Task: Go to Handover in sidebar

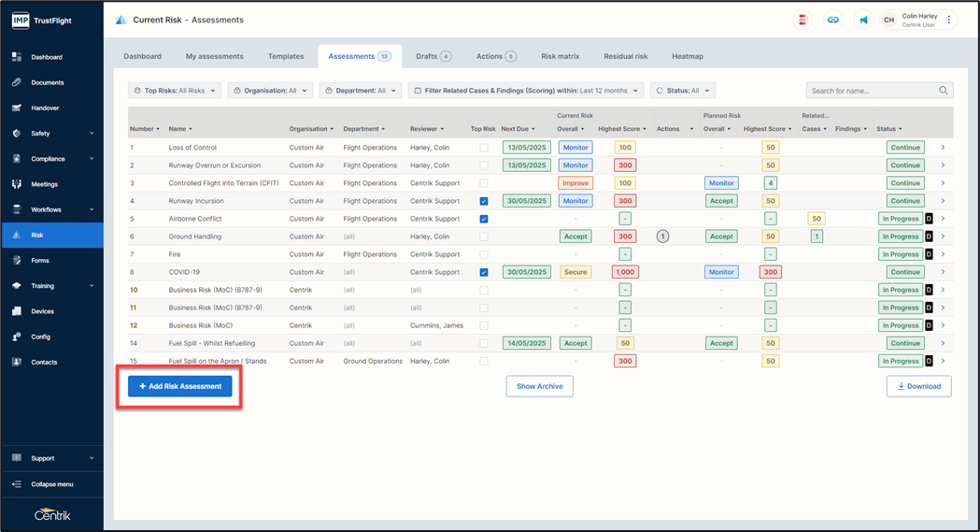Action: pos(45,108)
